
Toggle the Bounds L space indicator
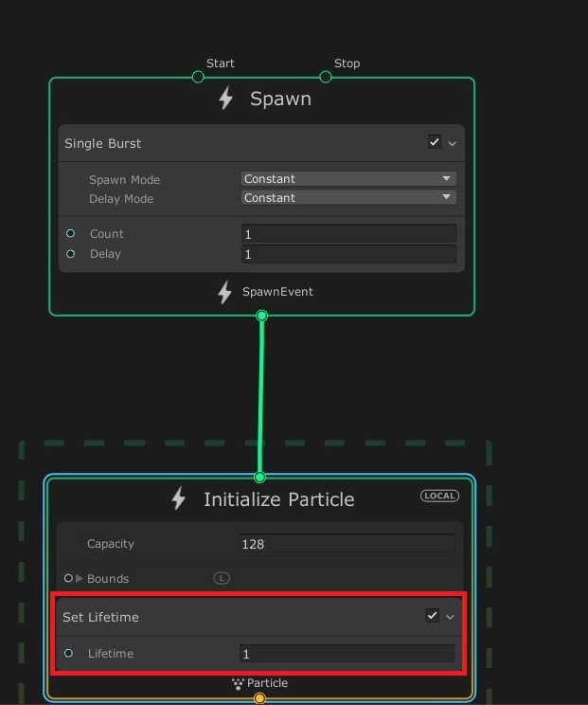[x=222, y=578]
